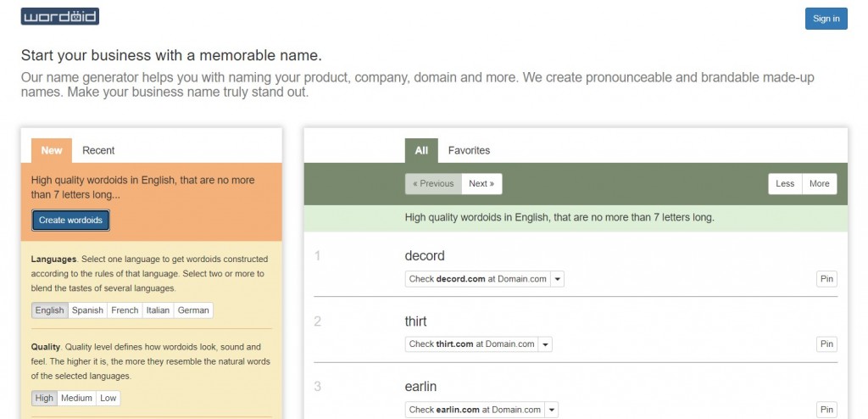Viewport: 868px width, 419px height.
Task: Click the orange panel wordoid summary text
Action: (142, 187)
